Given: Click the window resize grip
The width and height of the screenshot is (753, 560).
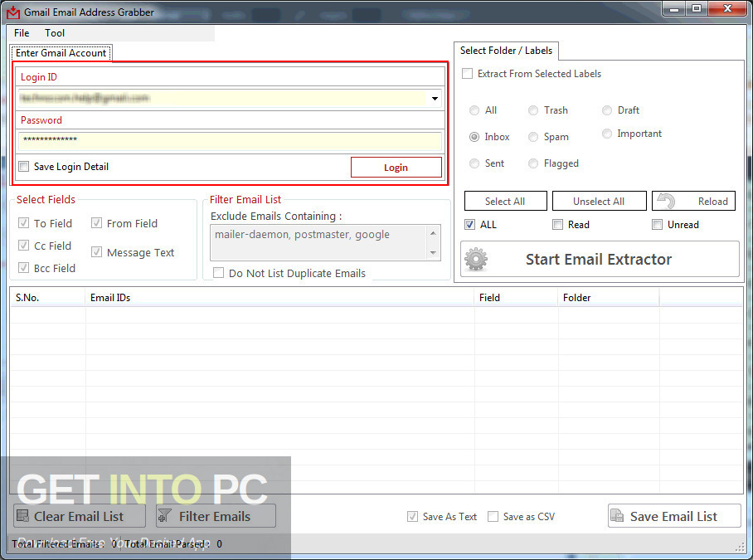Looking at the screenshot, I should click(x=740, y=548).
